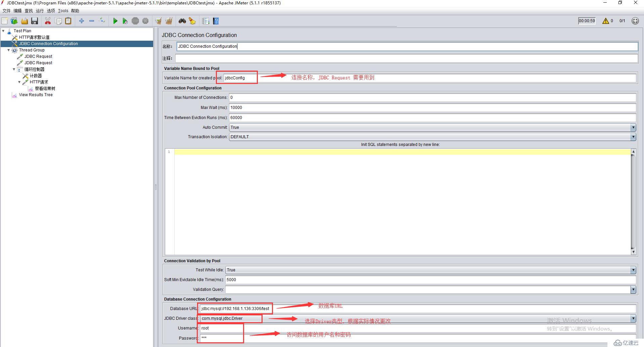
Task: Open the Test While Idle dropdown
Action: coord(633,270)
